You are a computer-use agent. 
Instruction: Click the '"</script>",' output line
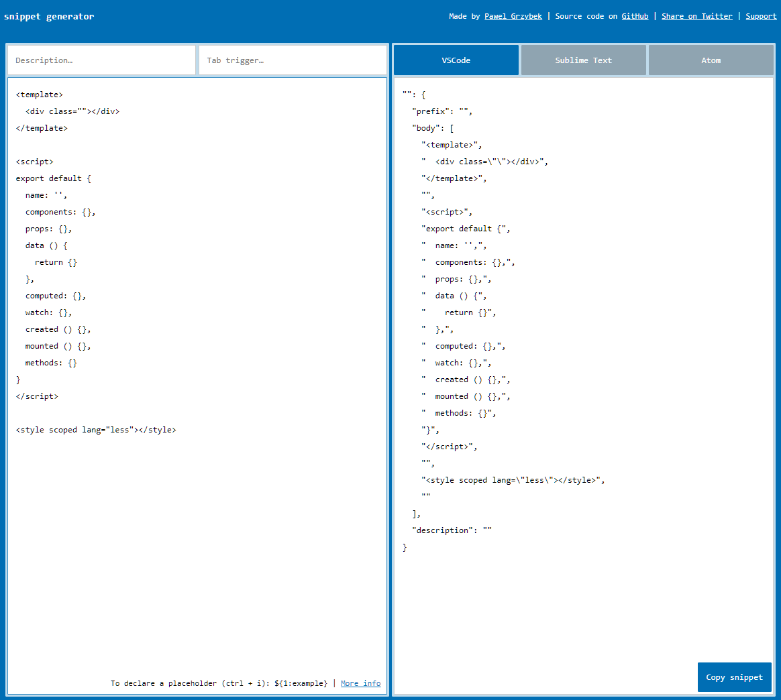[449, 447]
